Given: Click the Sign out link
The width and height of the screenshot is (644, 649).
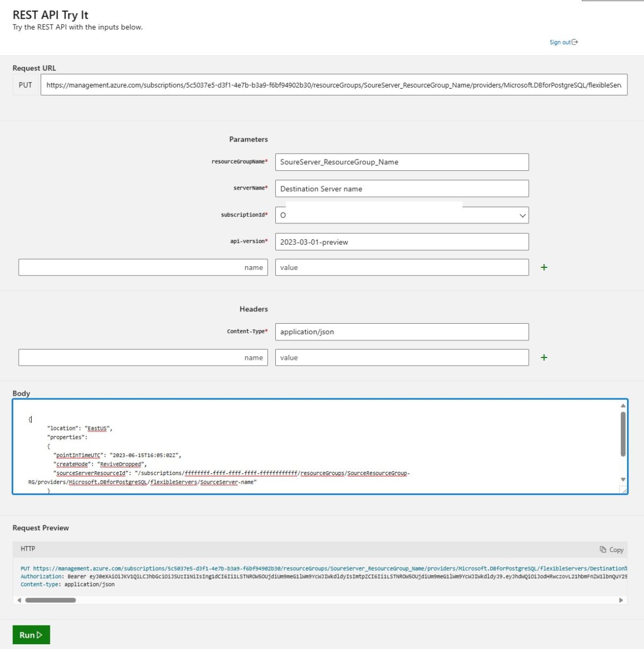Looking at the screenshot, I should (563, 42).
